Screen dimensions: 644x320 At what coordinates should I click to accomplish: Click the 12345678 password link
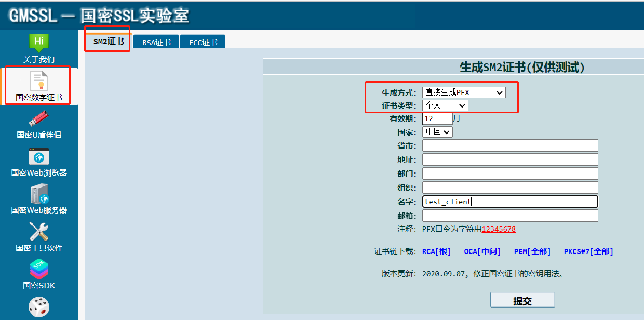tap(499, 229)
